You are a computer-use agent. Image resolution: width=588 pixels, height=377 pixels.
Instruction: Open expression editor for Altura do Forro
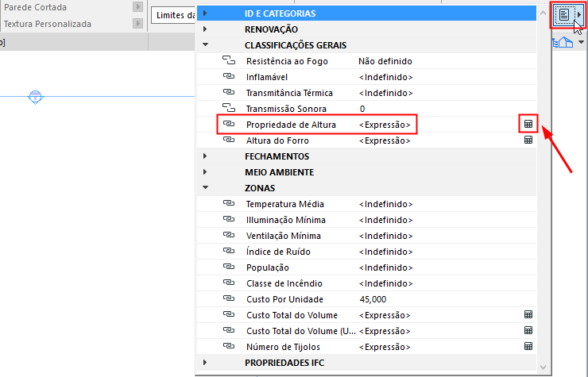pyautogui.click(x=528, y=140)
